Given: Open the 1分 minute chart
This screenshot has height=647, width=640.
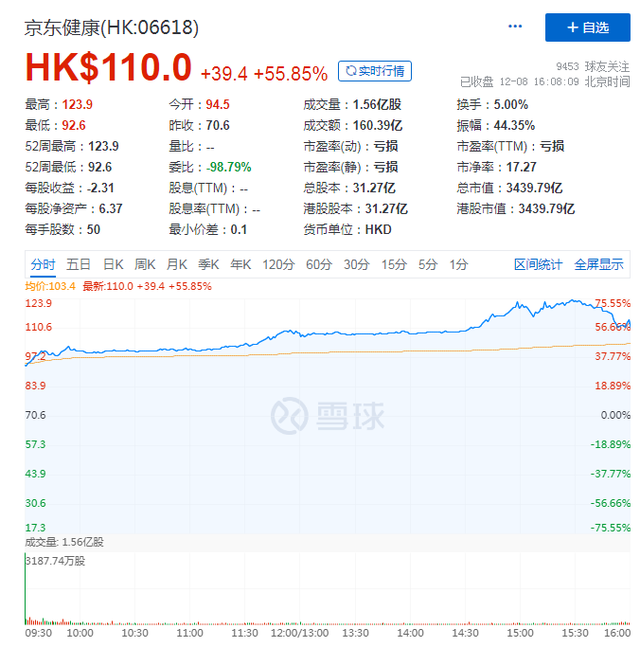Looking at the screenshot, I should (x=459, y=264).
